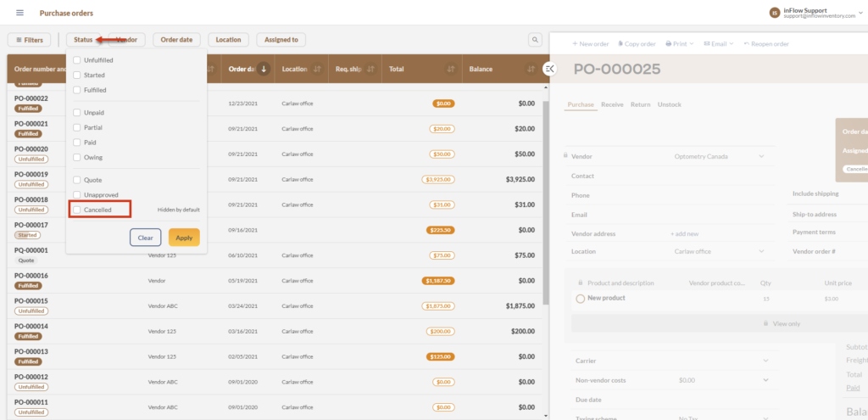Screen dimensions: 868x420
Task: Sort the Balance column
Action: pyautogui.click(x=531, y=70)
